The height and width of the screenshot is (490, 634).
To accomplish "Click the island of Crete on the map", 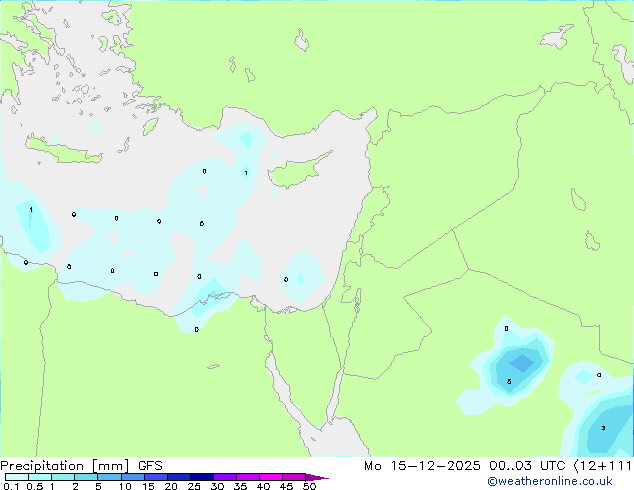I will 64,150.
